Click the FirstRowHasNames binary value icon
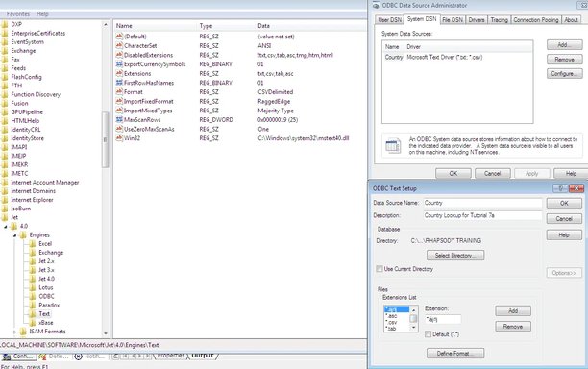The height and width of the screenshot is (369, 588). click(x=119, y=83)
